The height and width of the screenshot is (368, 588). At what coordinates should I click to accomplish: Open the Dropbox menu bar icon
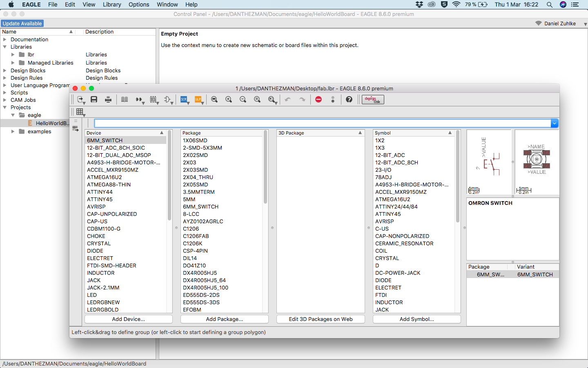[419, 4]
